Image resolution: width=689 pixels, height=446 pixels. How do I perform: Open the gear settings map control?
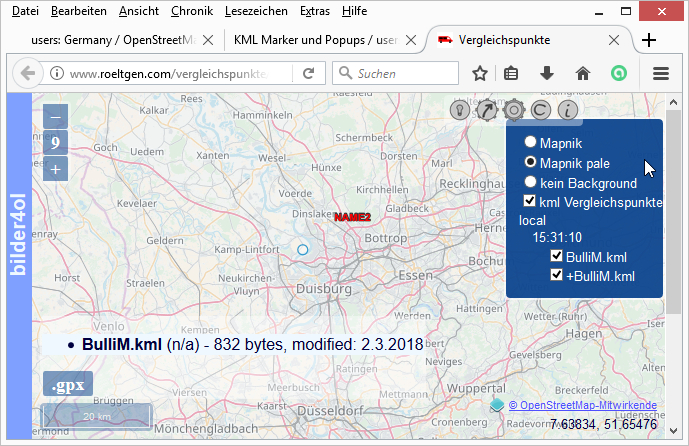point(514,110)
